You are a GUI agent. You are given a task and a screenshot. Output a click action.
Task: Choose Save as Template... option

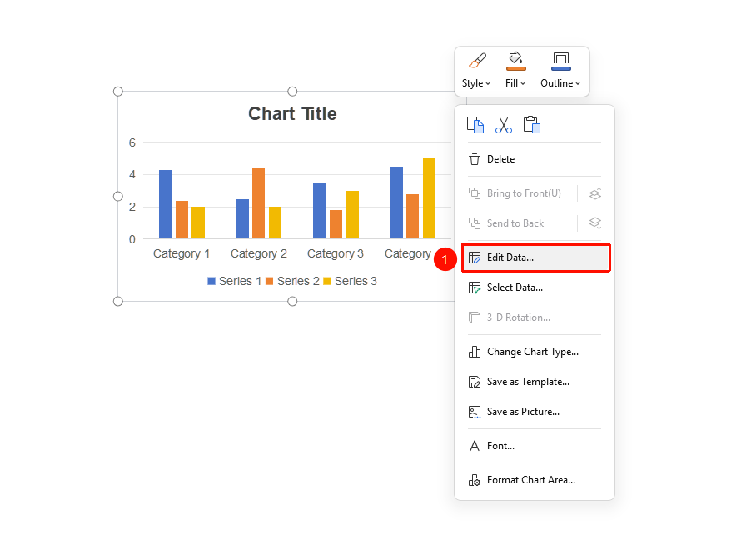(535, 382)
